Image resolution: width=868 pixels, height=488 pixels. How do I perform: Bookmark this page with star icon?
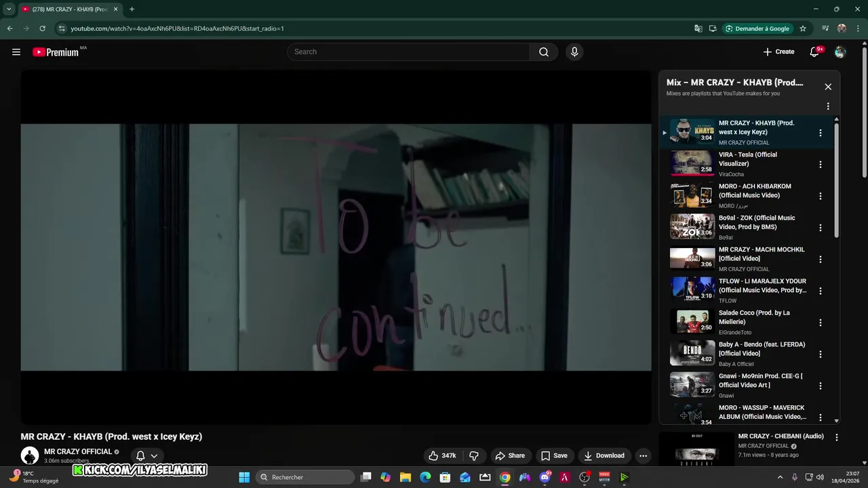coord(803,28)
